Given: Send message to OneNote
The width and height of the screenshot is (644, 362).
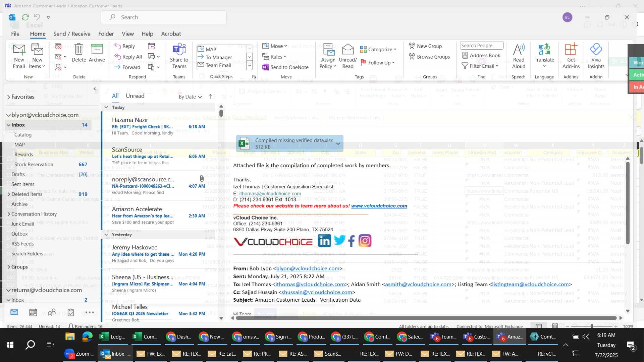Looking at the screenshot, I should tap(285, 67).
